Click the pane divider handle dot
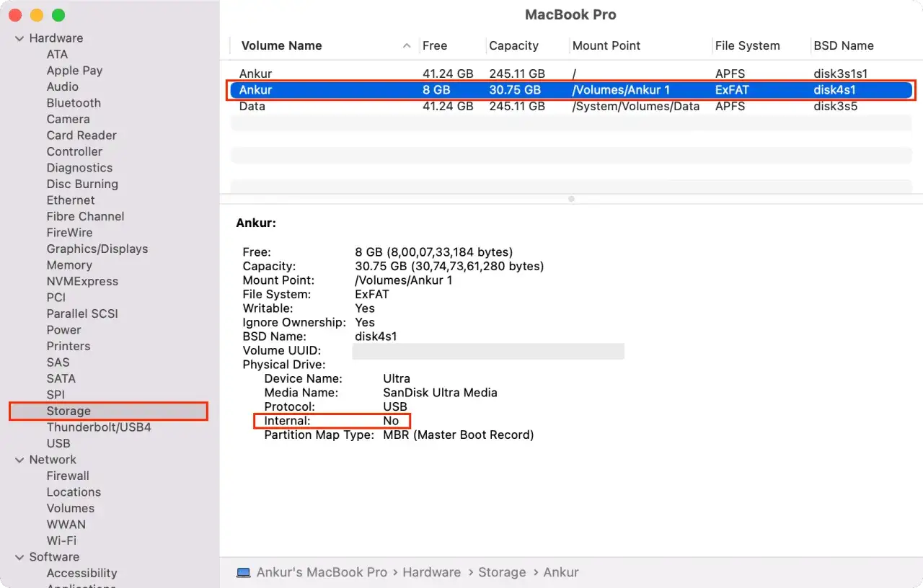 coord(571,199)
